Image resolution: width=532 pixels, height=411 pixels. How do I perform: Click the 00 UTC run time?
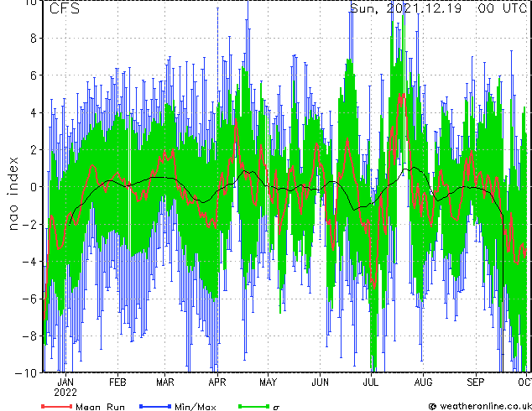pyautogui.click(x=503, y=8)
